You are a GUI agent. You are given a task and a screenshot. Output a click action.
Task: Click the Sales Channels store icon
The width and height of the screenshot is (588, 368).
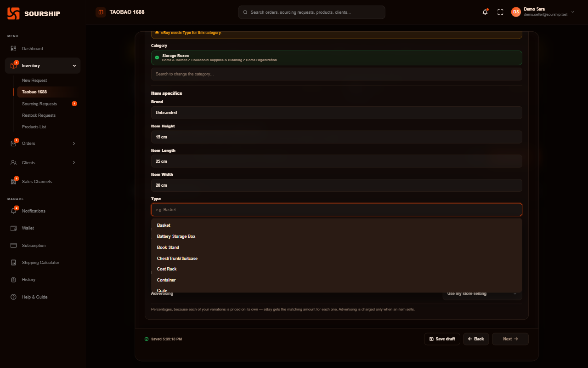[x=13, y=182]
